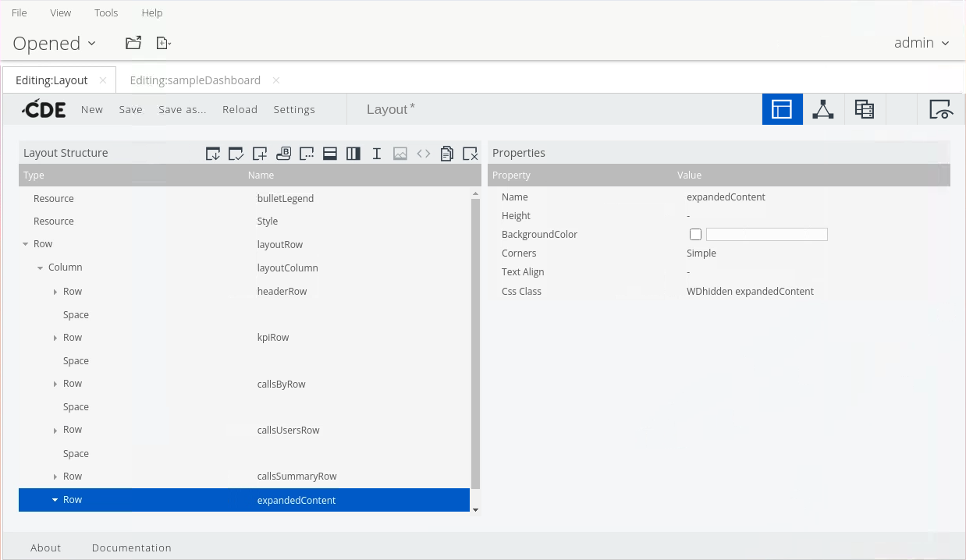Open the Documentation link
This screenshot has height=560, width=966.
132,548
